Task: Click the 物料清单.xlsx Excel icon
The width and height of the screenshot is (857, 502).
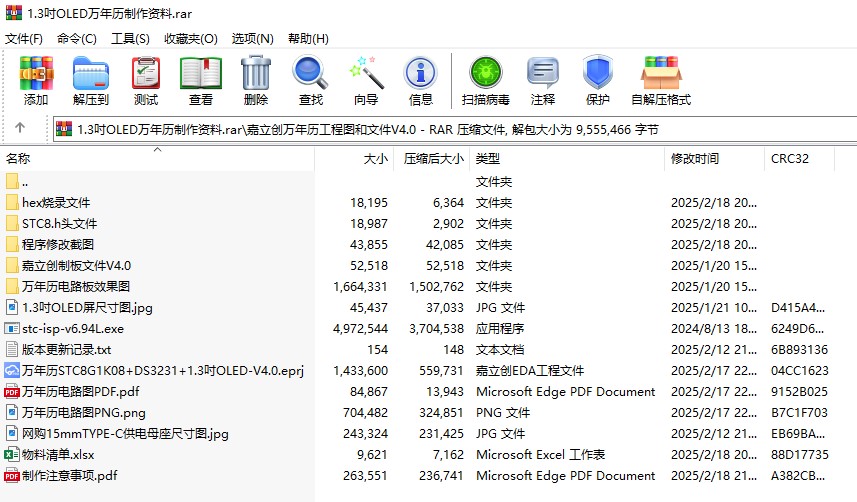Action: click(x=12, y=454)
